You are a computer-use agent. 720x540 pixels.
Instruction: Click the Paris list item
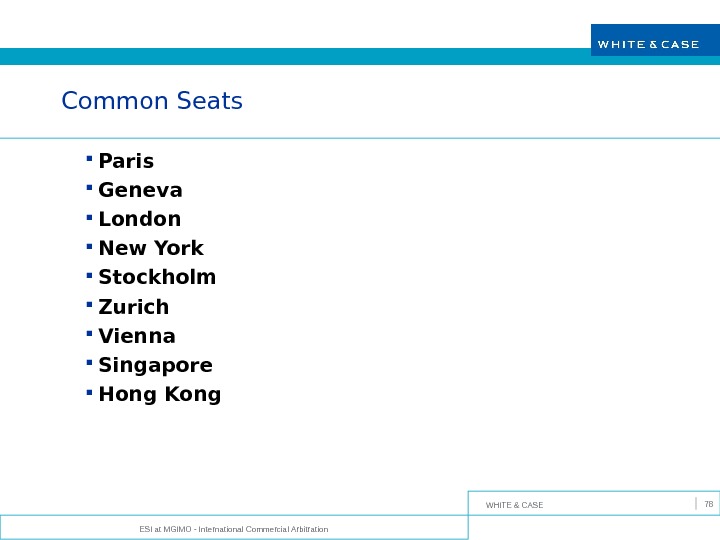[x=126, y=162]
